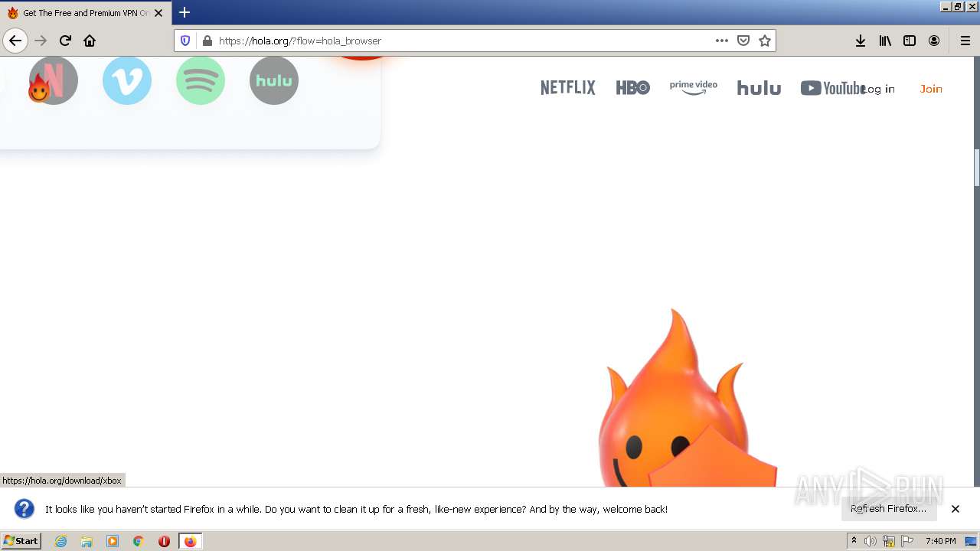Click the Netflix circle icon

54,80
